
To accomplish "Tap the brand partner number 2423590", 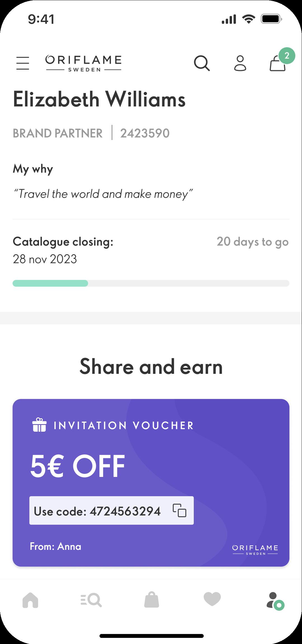I will [145, 133].
